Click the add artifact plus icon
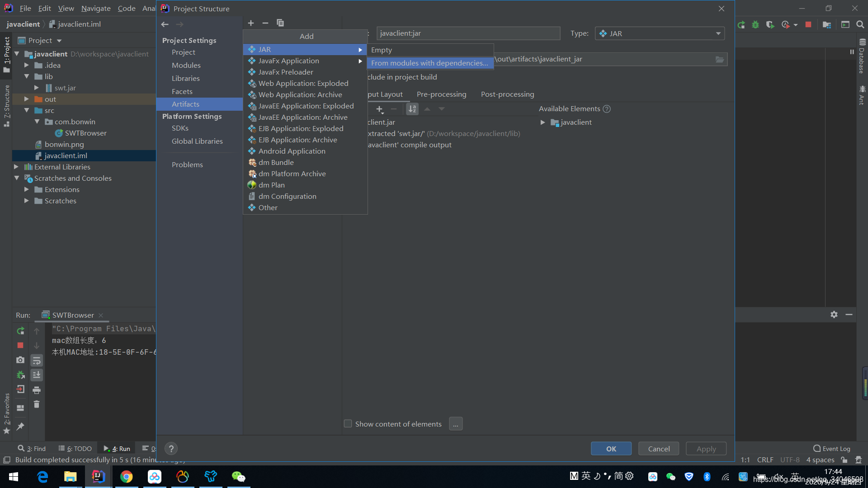Viewport: 868px width, 488px height. [x=251, y=23]
